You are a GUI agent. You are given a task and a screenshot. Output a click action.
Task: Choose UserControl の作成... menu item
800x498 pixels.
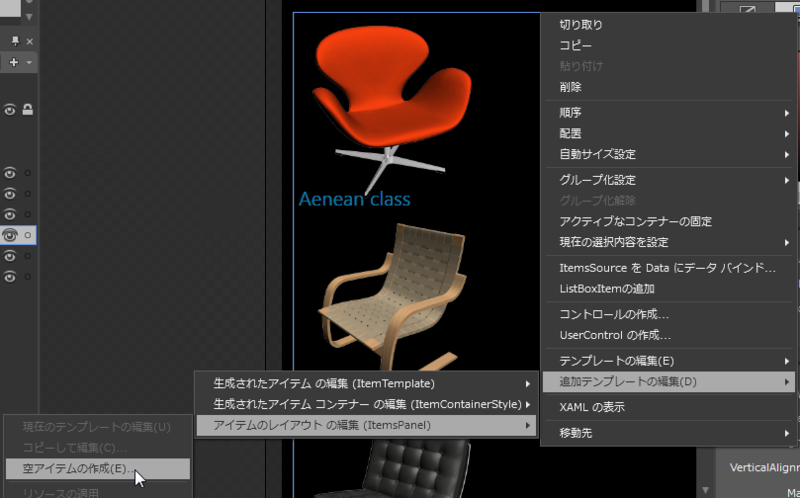point(669,335)
